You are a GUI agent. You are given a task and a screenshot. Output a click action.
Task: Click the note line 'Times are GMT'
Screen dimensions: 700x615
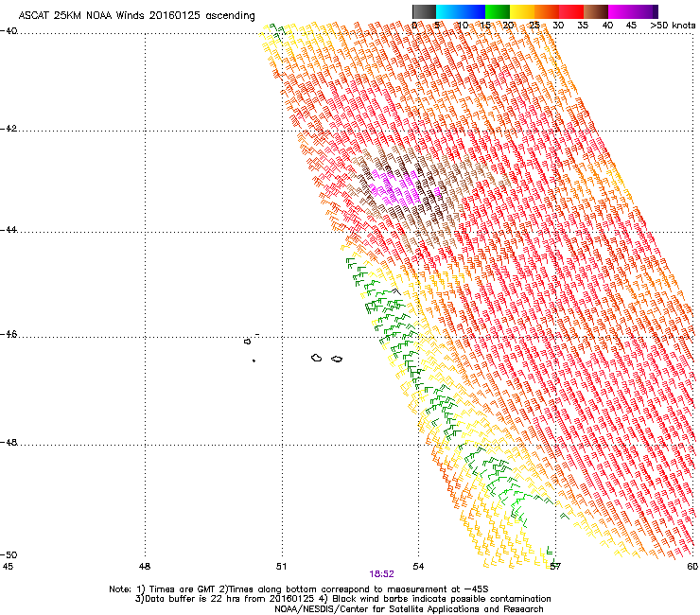pos(183,589)
